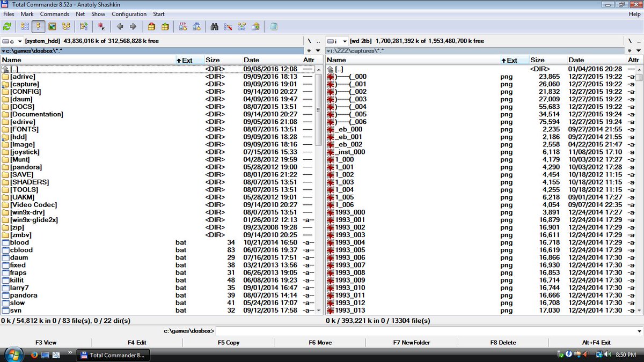The width and height of the screenshot is (644, 362).
Task: Click the F4 Edit button
Action: coord(137,342)
